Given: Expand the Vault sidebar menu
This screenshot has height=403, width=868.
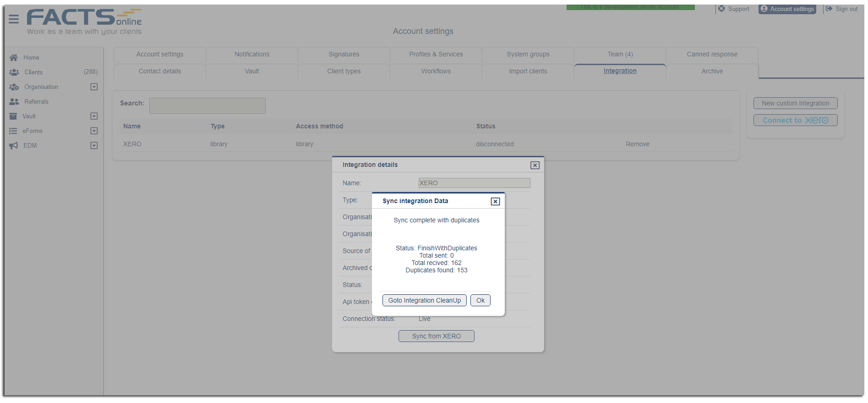Looking at the screenshot, I should pos(94,116).
